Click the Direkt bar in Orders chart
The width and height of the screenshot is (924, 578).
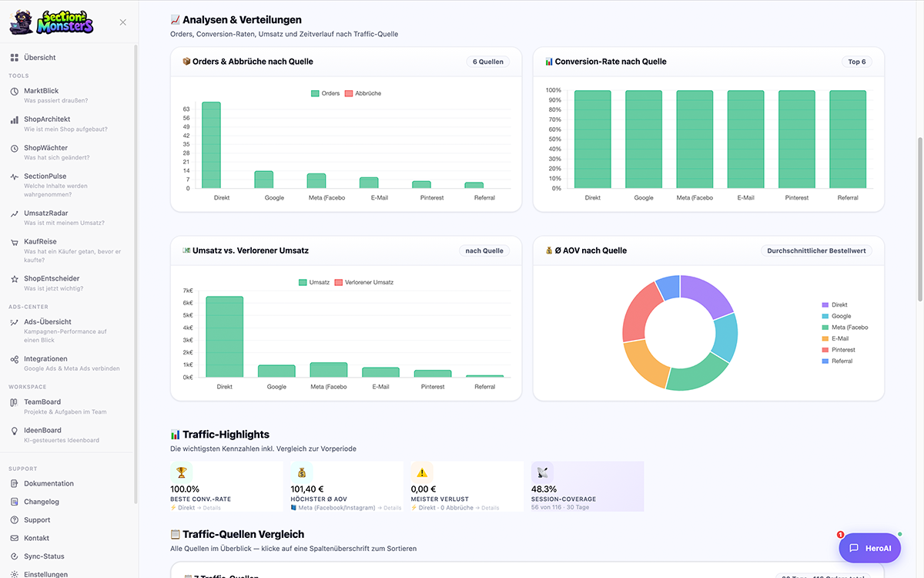[x=212, y=145]
